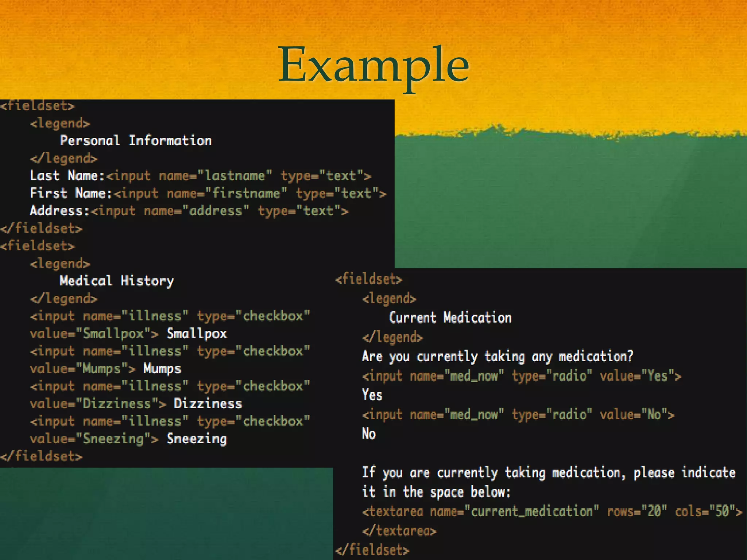747x560 pixels.
Task: Click the "it in the space below:" line
Action: coord(436,492)
